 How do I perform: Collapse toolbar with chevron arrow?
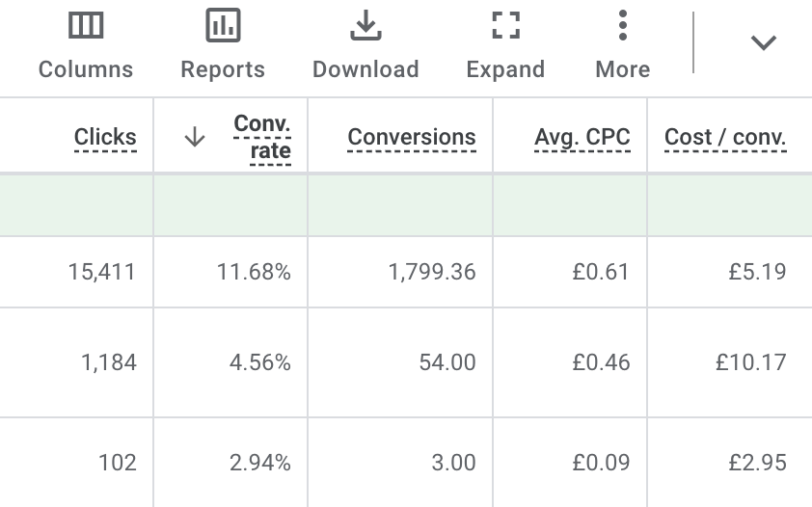coord(764,42)
